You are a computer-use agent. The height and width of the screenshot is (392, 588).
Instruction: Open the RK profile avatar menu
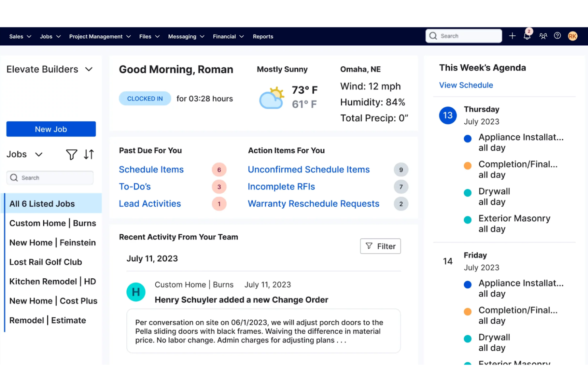[573, 36]
